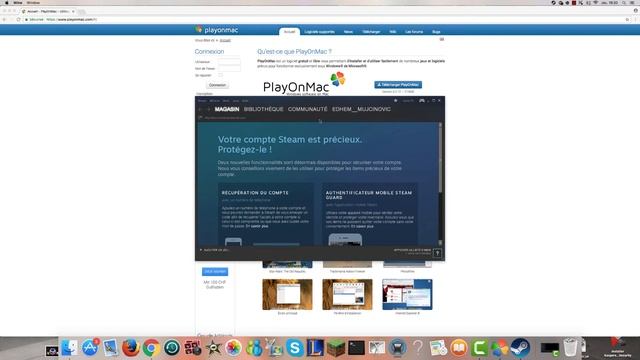Click Chrome reload page button
This screenshot has height=360, width=640.
click(18, 19)
